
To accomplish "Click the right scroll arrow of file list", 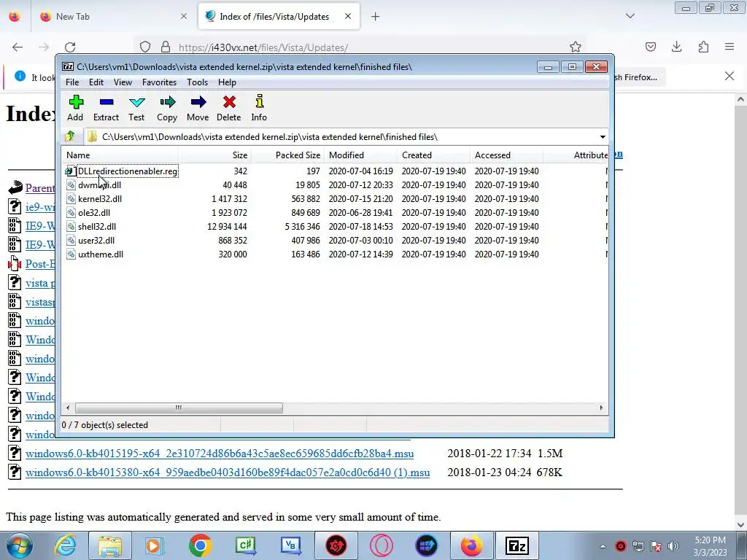I will (x=601, y=408).
